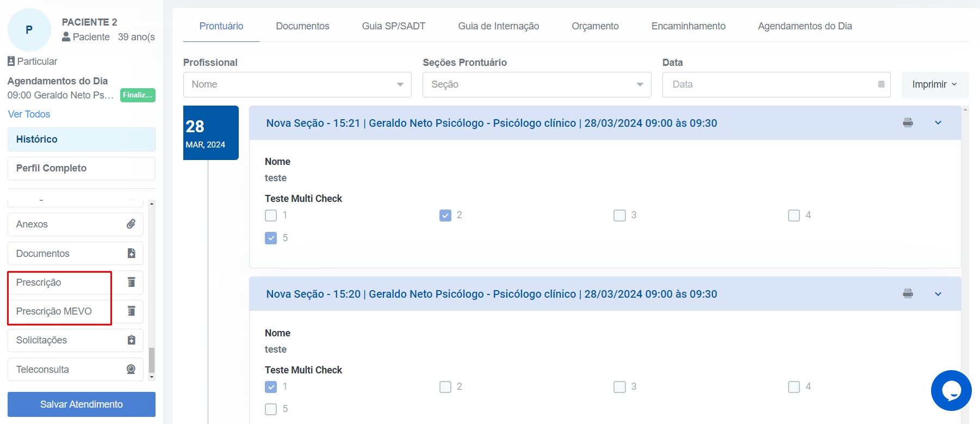
Task: Open the Histórico panel
Action: [82, 139]
